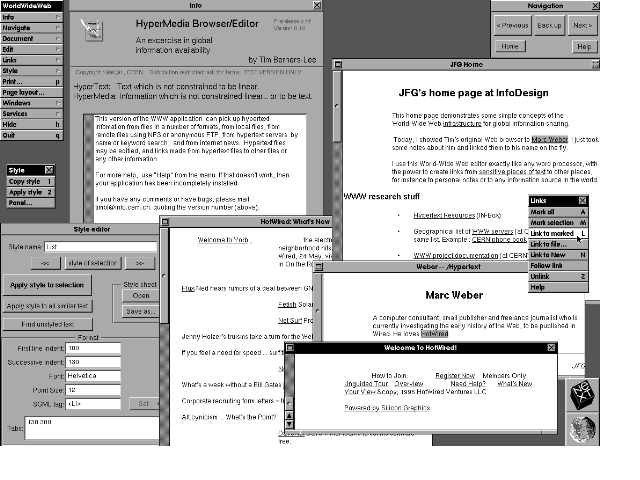Viewport: 640px width, 480px height.
Task: Close the Links menu panel
Action: (582, 200)
